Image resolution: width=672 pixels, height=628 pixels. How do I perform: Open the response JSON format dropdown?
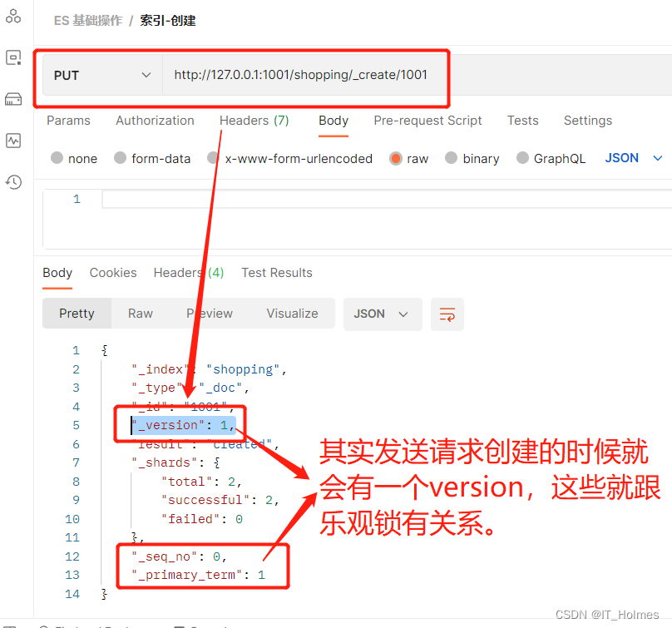(383, 314)
